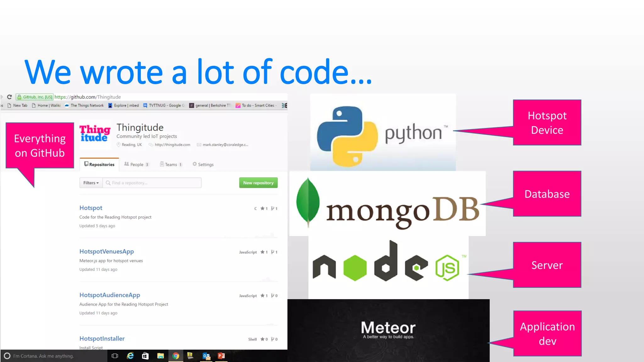Open the HotspotAudienceApp repository
Image resolution: width=644 pixels, height=362 pixels.
point(109,295)
